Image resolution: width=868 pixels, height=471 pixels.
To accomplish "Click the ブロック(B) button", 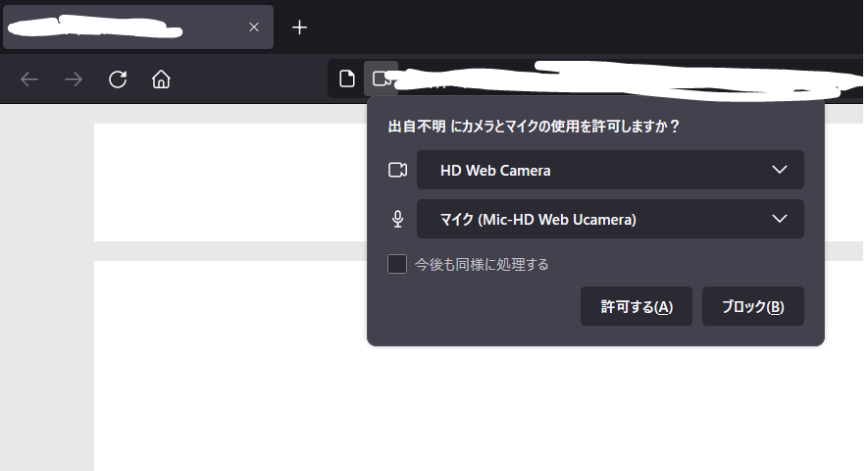I will tap(753, 306).
